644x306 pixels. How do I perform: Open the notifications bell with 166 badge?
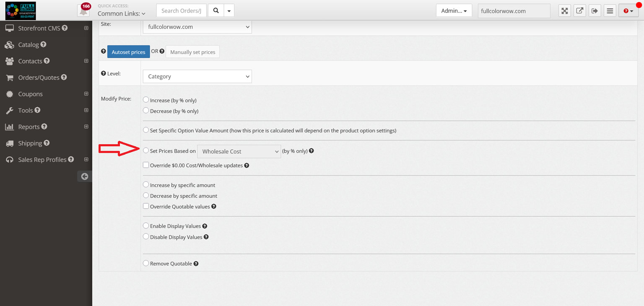(84, 10)
